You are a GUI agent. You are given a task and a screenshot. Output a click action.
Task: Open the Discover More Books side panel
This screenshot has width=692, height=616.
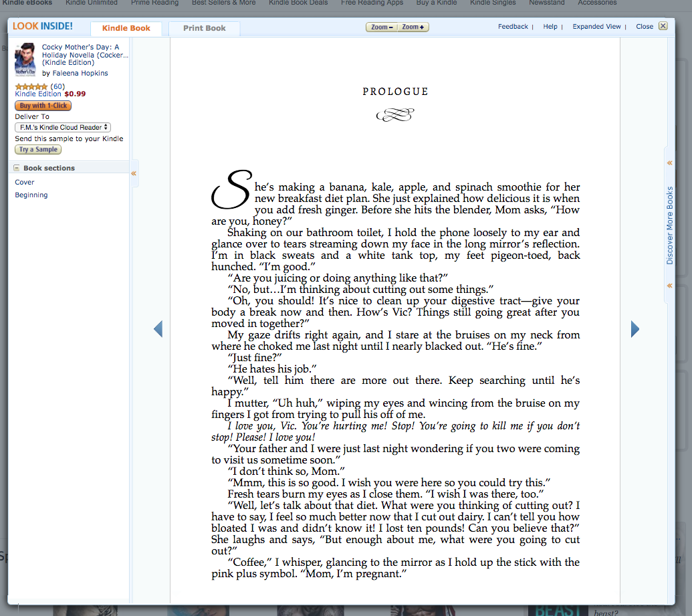[x=669, y=225]
